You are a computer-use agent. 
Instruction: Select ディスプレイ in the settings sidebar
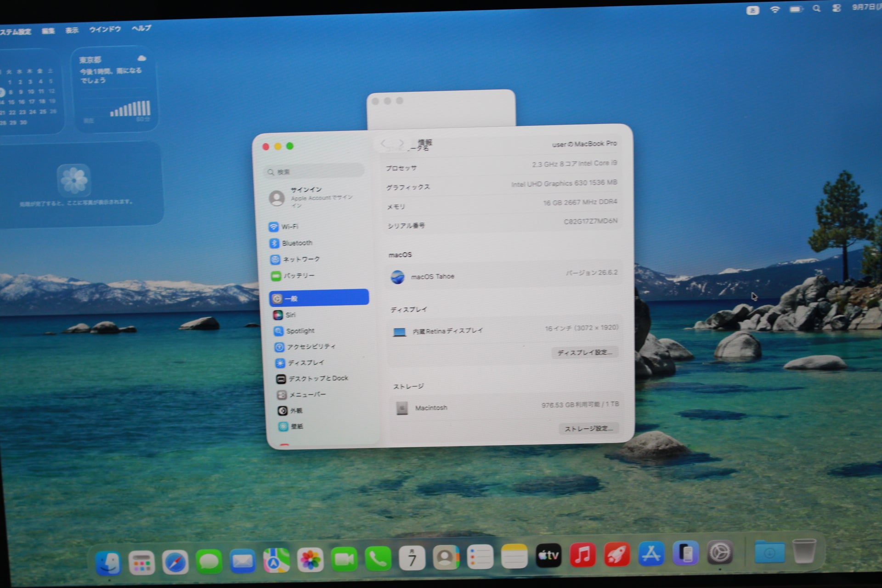(300, 362)
